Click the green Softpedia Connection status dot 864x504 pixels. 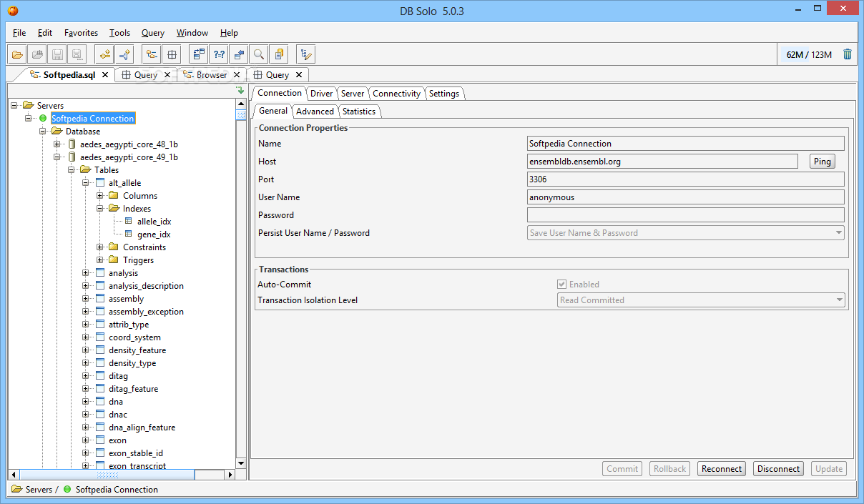[43, 119]
